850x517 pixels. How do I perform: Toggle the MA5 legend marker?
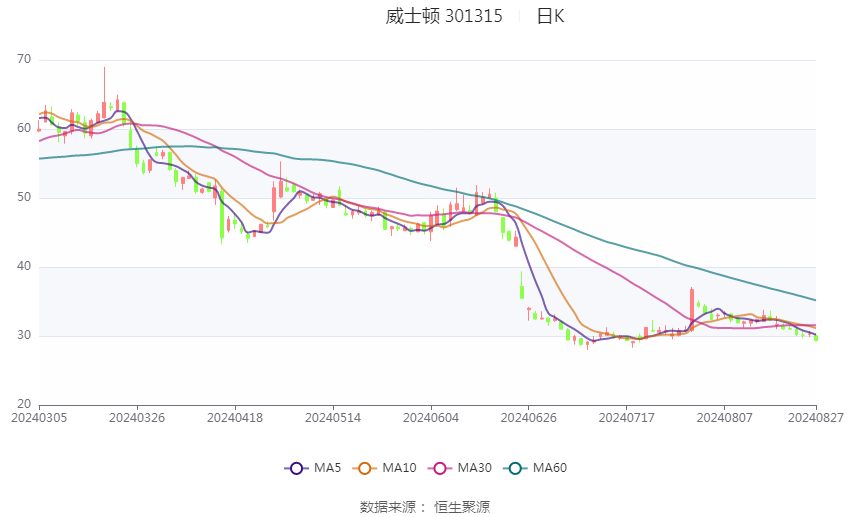tap(296, 468)
